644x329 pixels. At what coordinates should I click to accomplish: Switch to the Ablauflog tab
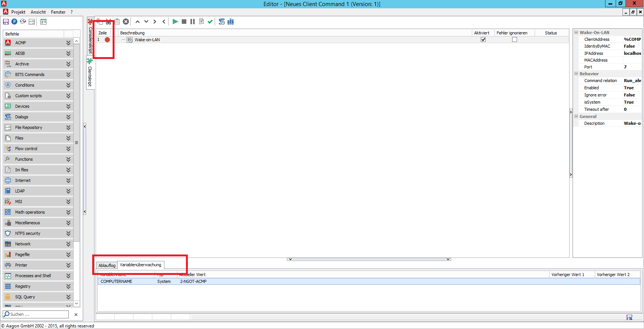107,265
